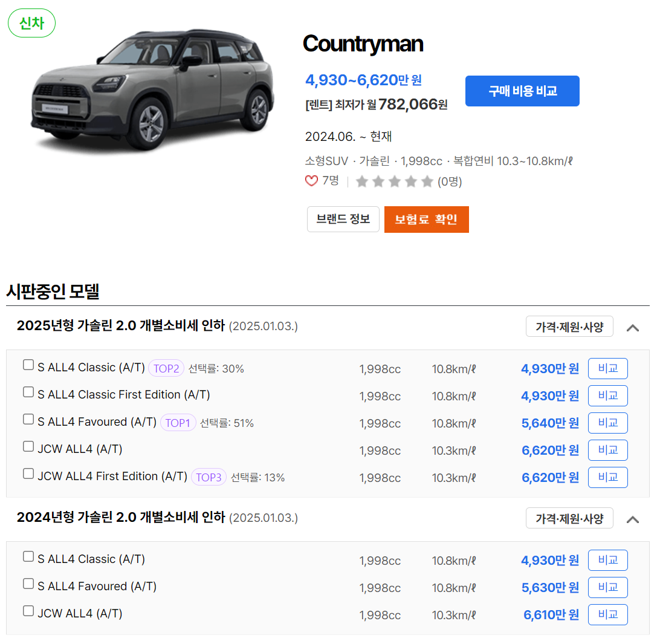Image resolution: width=660 pixels, height=644 pixels.
Task: Click 2024년형 가솔린 2.0 개별소비세 인하 heading
Action: (121, 517)
